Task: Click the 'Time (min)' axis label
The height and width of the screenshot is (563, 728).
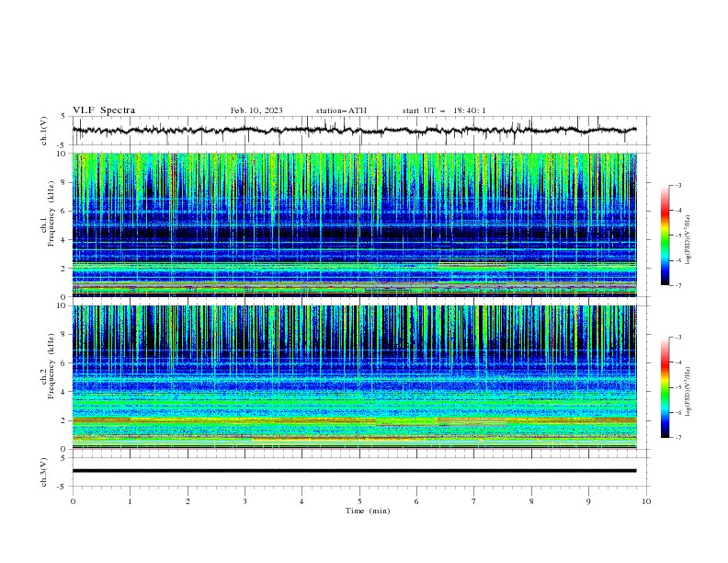Action: (x=368, y=511)
